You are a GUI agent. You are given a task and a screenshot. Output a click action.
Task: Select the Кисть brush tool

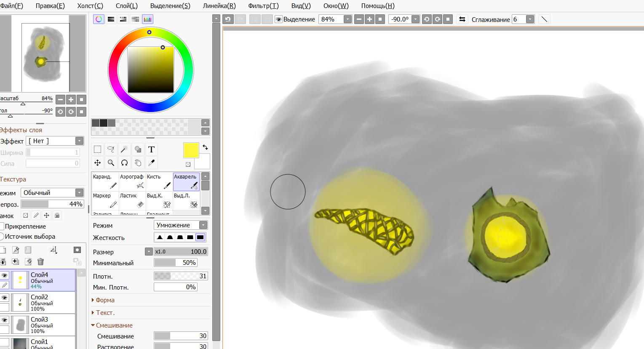tap(159, 182)
